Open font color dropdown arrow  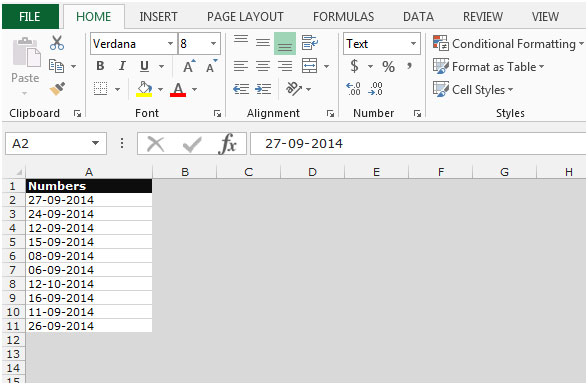click(194, 89)
